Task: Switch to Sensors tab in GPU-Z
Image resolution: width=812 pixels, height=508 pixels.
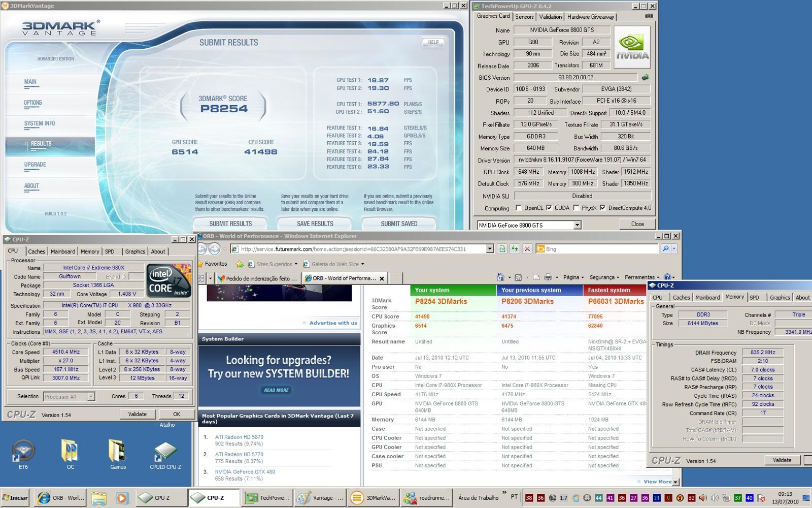Action: 524,17
